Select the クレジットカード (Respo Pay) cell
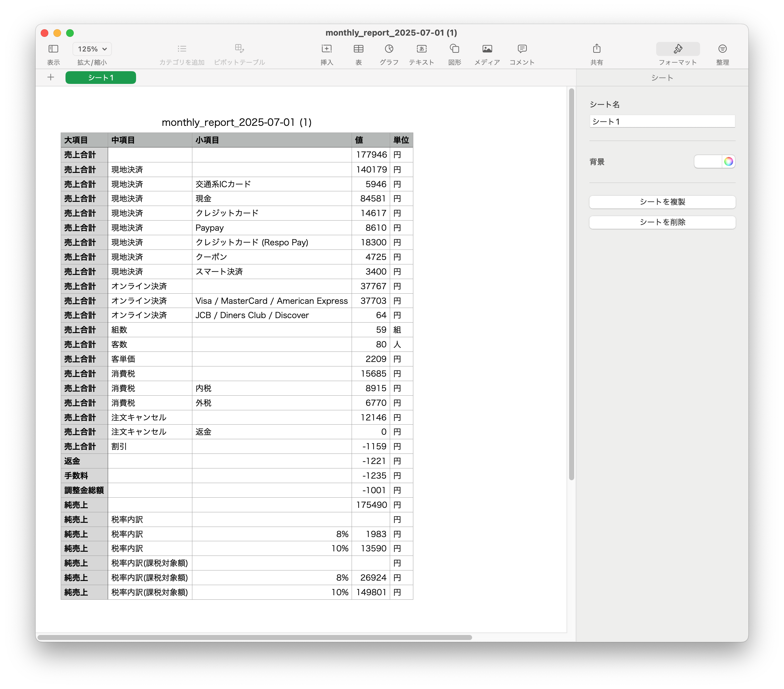This screenshot has width=784, height=689. pos(272,242)
